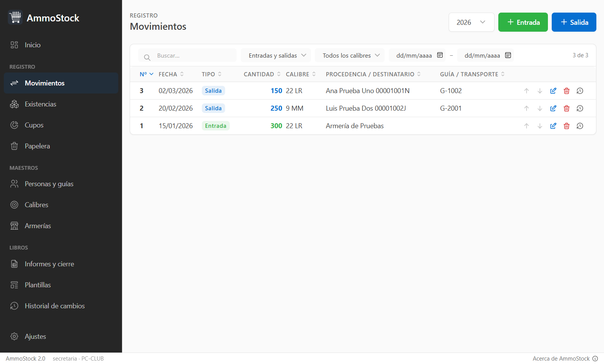Add a new Salida movement
Image resolution: width=604 pixels, height=364 pixels.
[574, 22]
